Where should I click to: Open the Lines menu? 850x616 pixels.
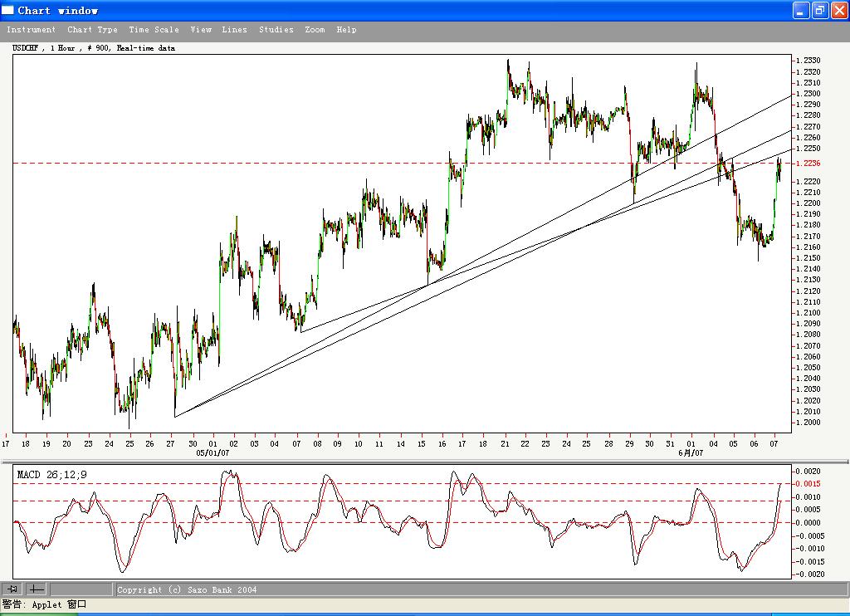(x=234, y=30)
